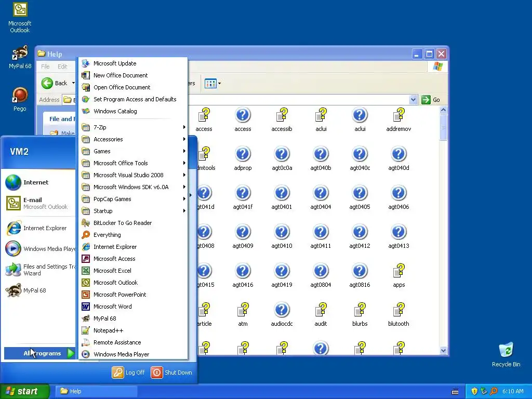Select the atm help file
532x399 pixels.
pyautogui.click(x=243, y=314)
